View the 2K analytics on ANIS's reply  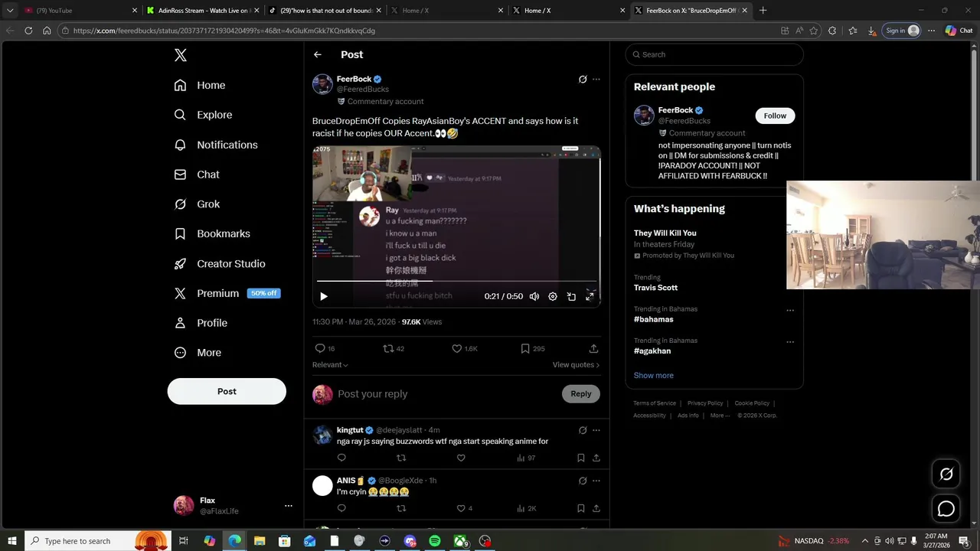526,508
